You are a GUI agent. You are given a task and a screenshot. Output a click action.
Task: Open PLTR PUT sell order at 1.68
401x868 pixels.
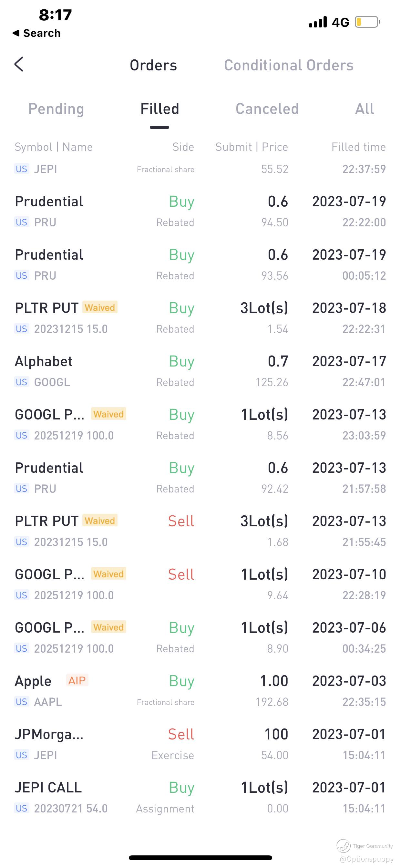[x=200, y=531]
